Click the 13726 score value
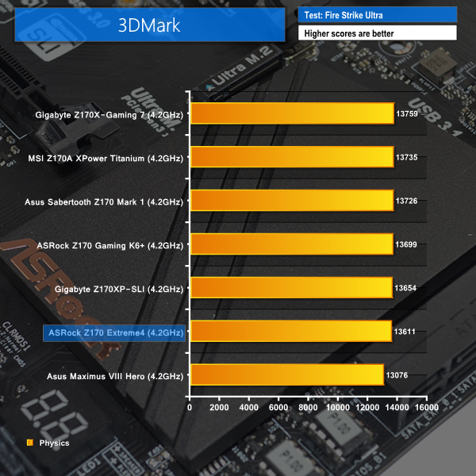476x476 pixels. coord(406,201)
